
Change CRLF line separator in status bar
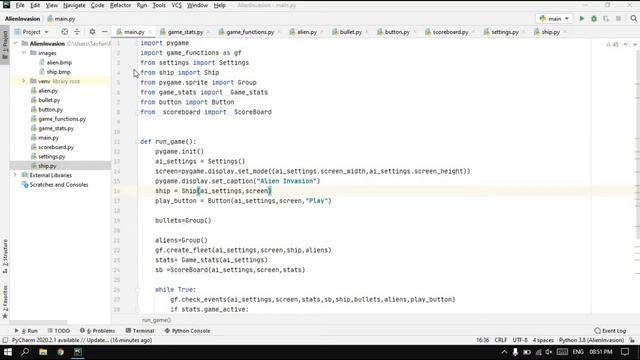click(500, 340)
